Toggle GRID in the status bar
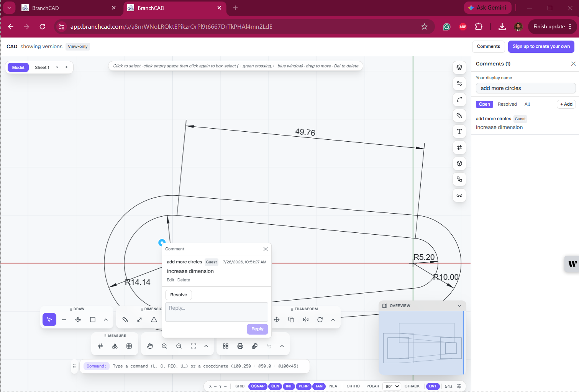 point(240,386)
